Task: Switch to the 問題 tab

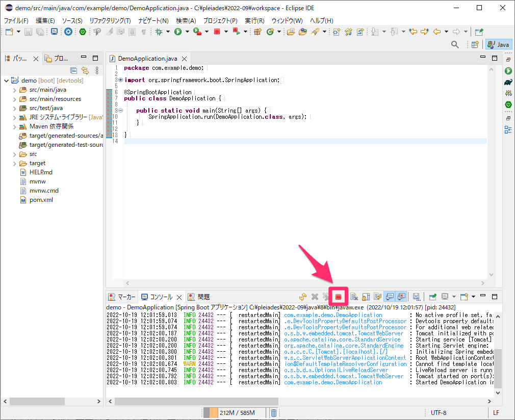Action: (x=199, y=297)
